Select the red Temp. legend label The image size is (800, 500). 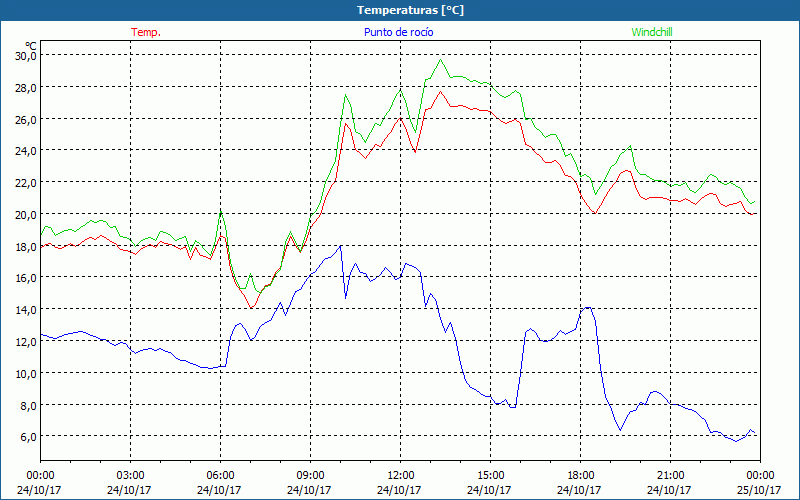[x=146, y=32]
